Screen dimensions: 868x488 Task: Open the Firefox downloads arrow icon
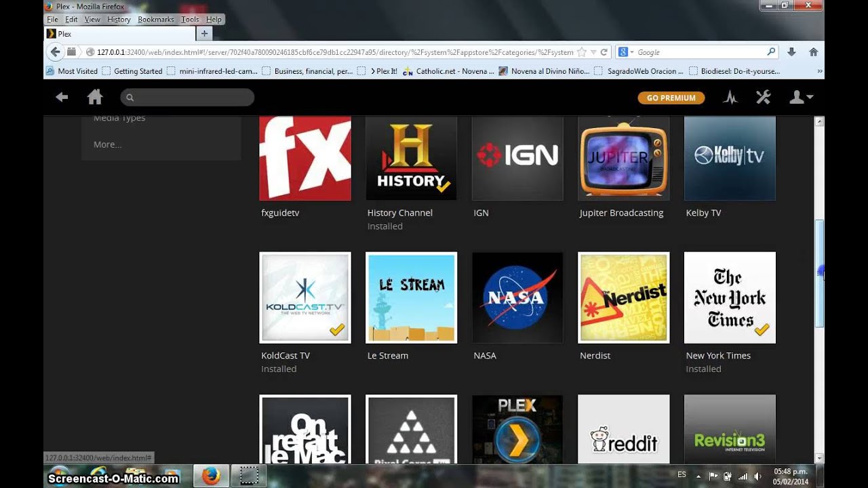[791, 52]
